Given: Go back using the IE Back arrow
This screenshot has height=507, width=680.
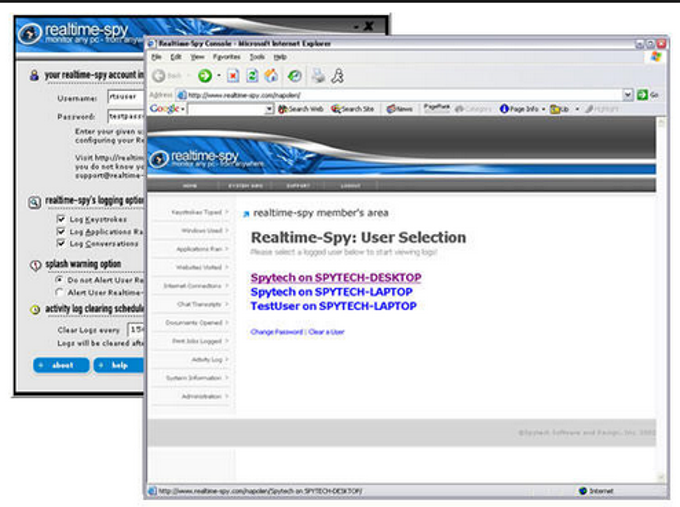Looking at the screenshot, I should (x=159, y=76).
